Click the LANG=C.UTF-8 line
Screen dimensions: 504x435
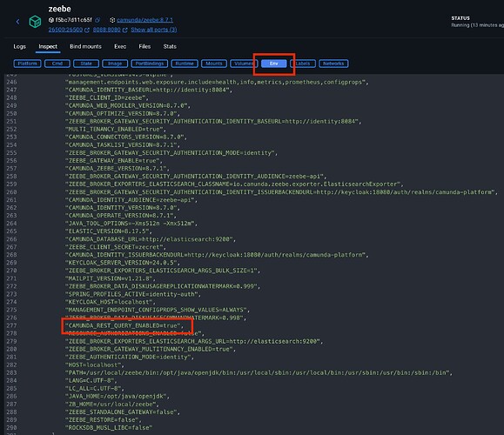coord(91,381)
